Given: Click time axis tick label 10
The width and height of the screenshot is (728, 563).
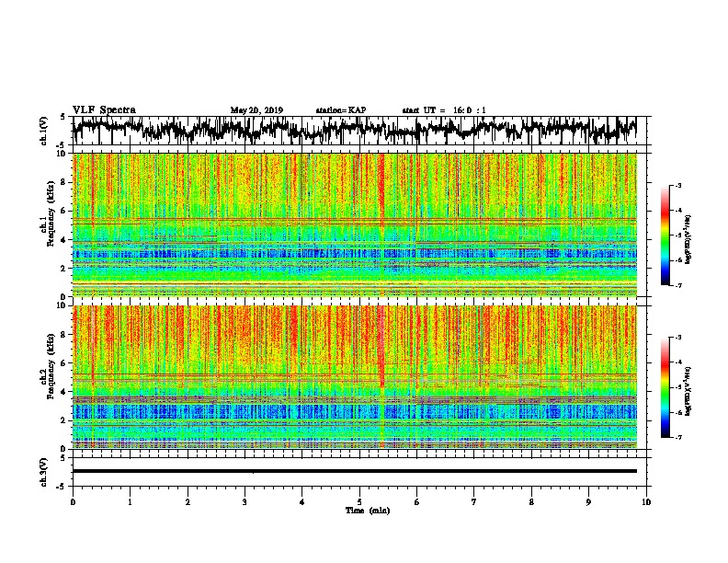Looking at the screenshot, I should [x=646, y=502].
